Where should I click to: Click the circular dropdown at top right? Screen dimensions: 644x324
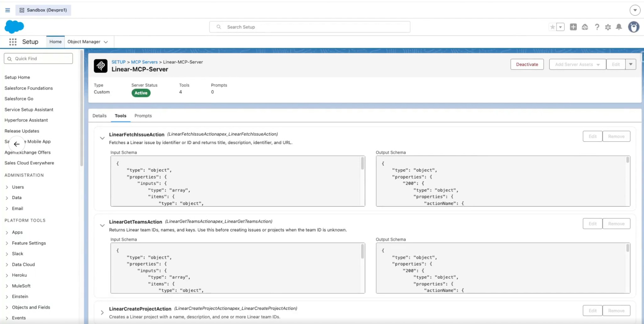click(635, 10)
